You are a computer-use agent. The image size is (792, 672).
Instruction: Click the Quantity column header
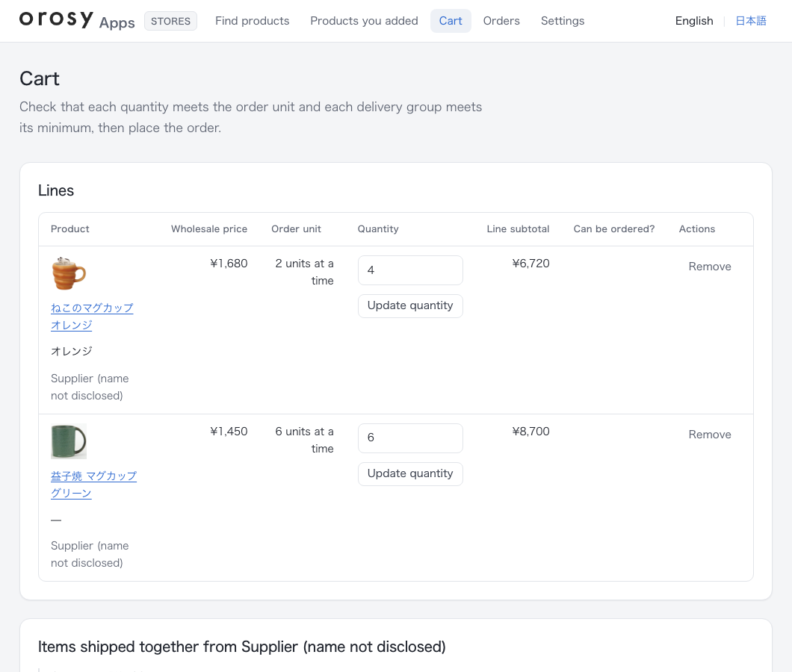[x=378, y=228]
